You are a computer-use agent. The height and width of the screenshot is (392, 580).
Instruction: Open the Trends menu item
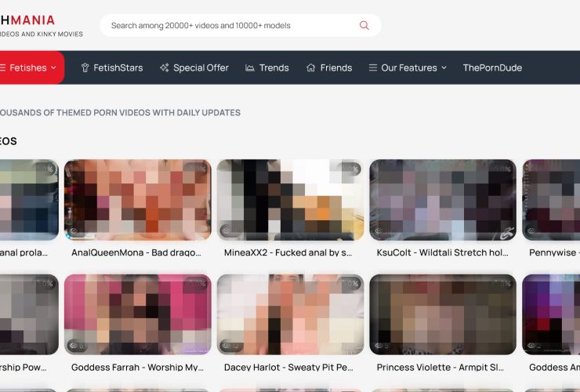click(274, 68)
